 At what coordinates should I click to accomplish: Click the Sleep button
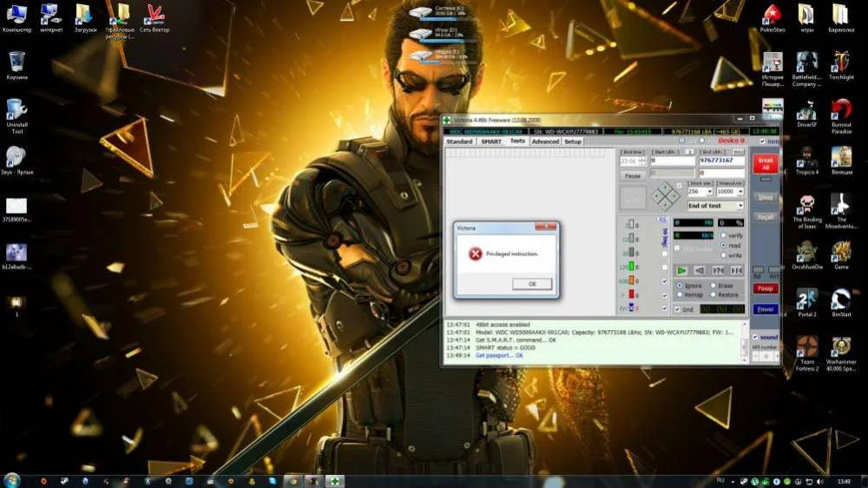click(x=766, y=197)
